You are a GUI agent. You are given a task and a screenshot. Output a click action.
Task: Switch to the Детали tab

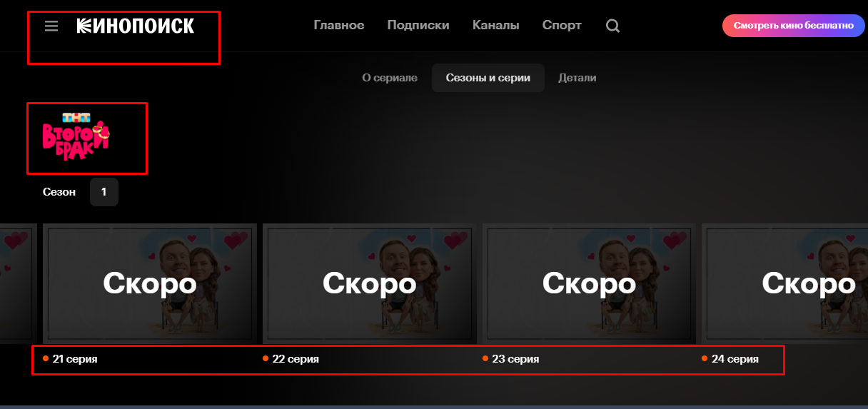point(577,78)
